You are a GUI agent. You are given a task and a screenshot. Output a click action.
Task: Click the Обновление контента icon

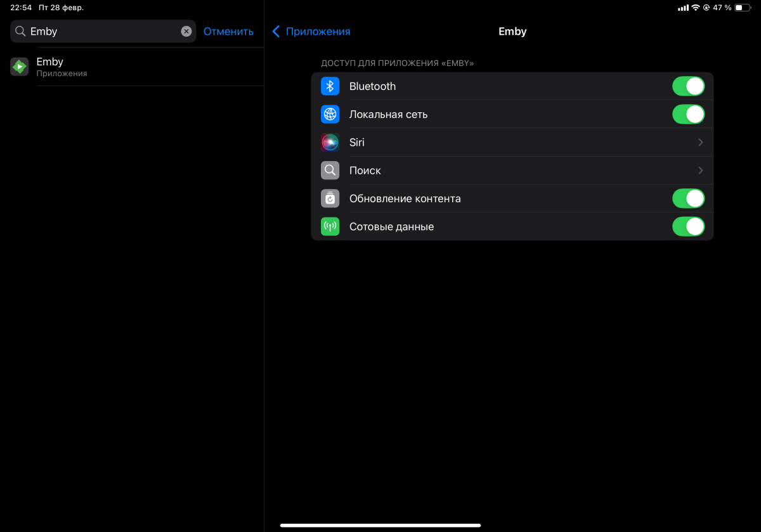pyautogui.click(x=330, y=198)
